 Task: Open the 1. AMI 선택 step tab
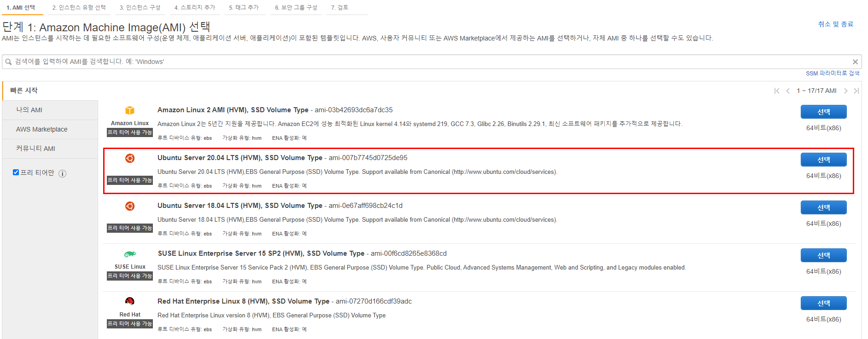coord(21,8)
